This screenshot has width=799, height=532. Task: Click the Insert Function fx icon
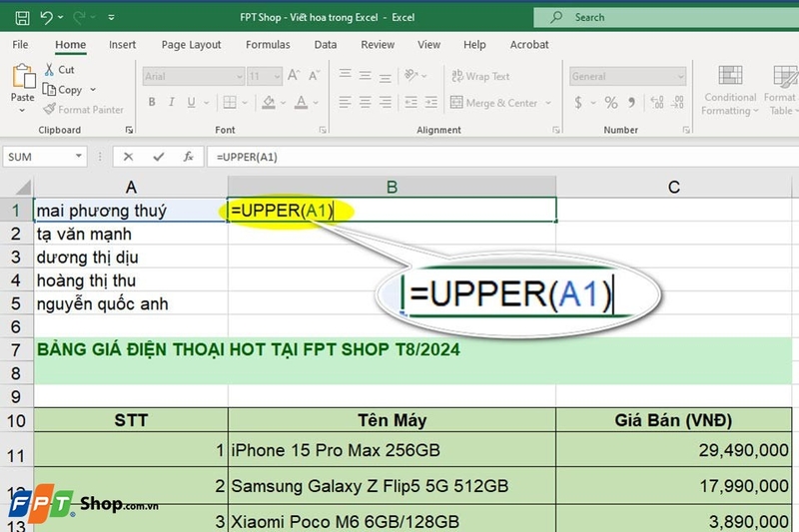coord(188,157)
